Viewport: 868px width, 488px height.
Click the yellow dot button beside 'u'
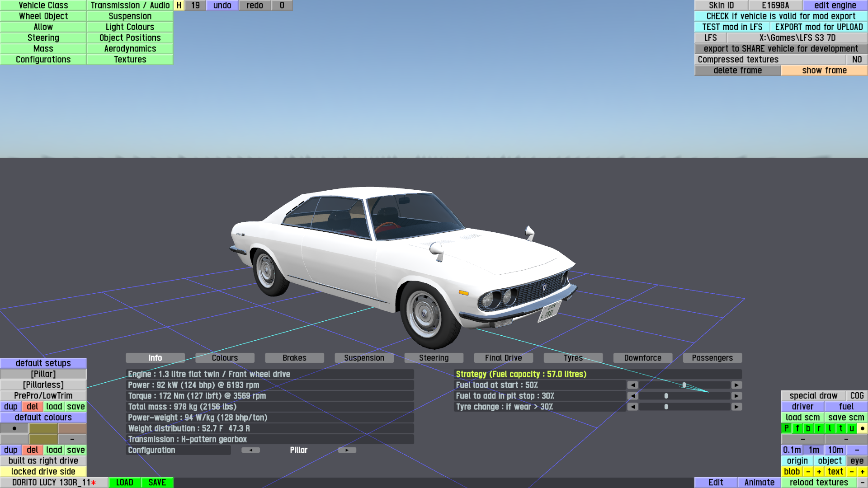coord(862,428)
